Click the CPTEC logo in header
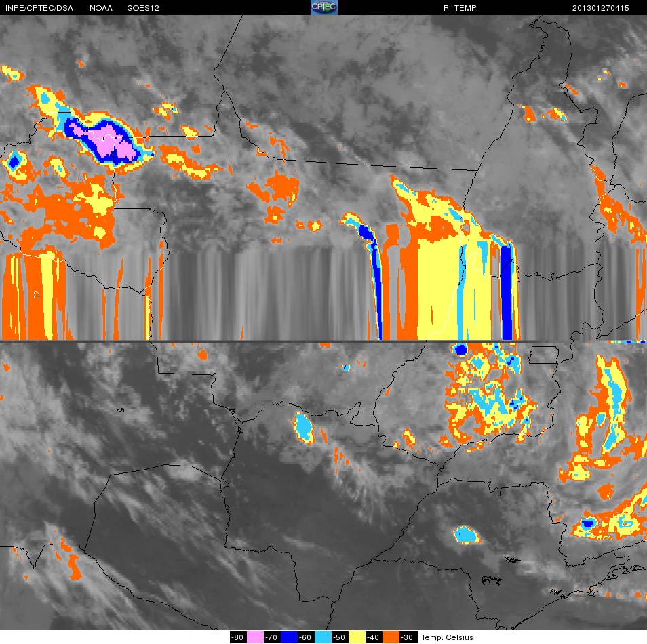The image size is (647, 644). click(x=324, y=7)
